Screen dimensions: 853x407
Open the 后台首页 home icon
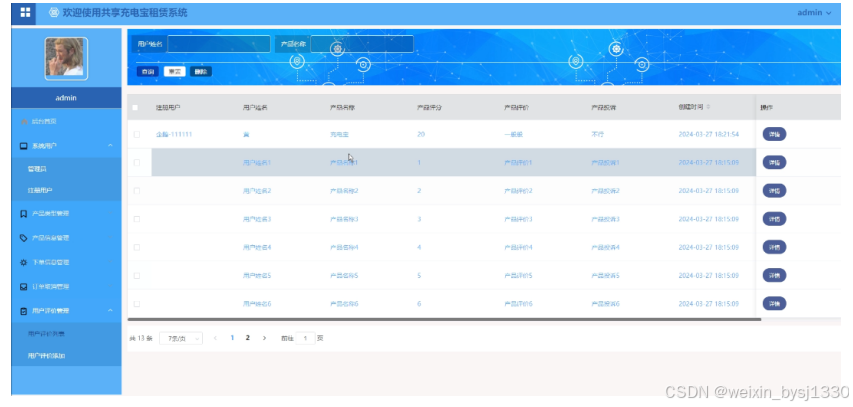(x=24, y=121)
